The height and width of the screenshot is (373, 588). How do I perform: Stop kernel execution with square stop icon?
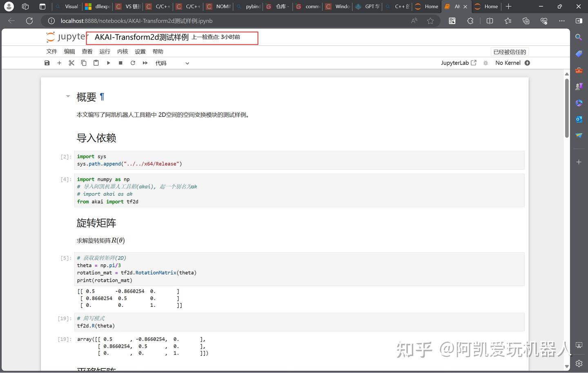[120, 63]
